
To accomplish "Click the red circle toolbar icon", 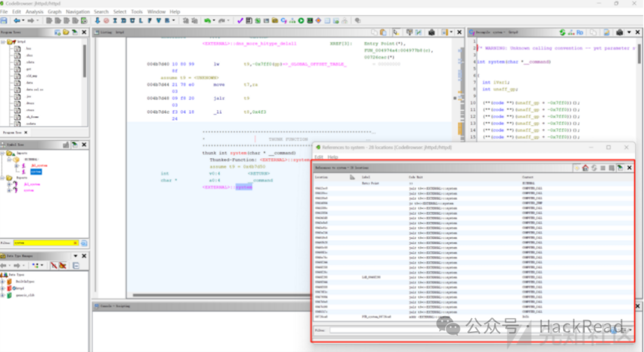I will [106, 20].
